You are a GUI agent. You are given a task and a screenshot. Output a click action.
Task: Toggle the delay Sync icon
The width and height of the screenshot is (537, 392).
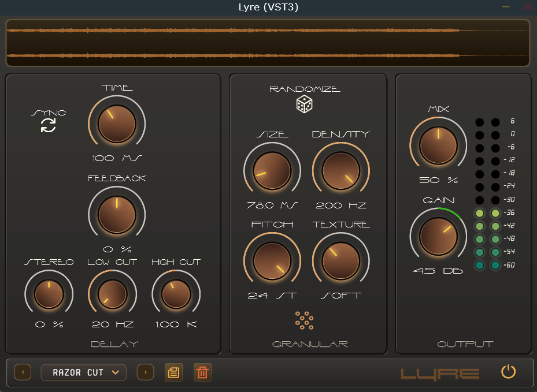[x=49, y=125]
